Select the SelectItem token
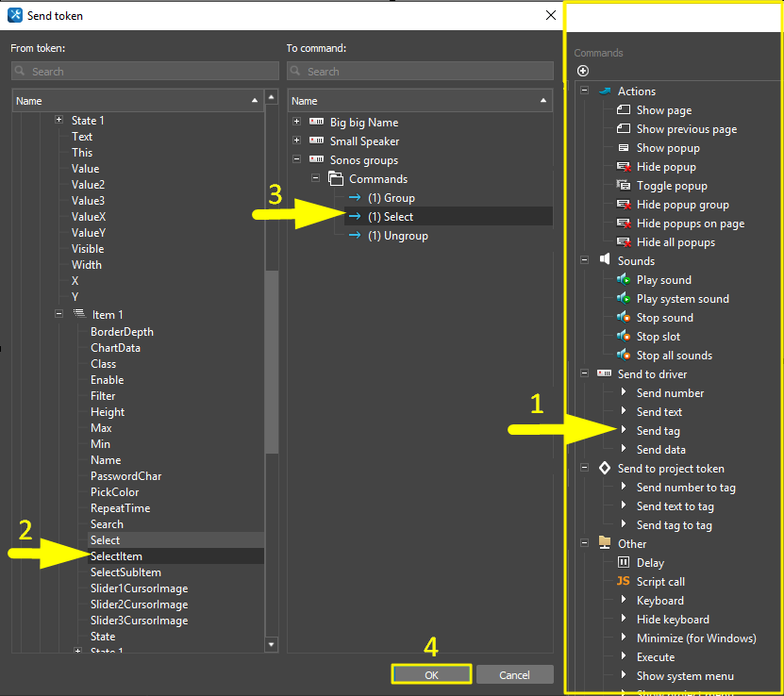Screen dimensions: 784x696 point(116,556)
